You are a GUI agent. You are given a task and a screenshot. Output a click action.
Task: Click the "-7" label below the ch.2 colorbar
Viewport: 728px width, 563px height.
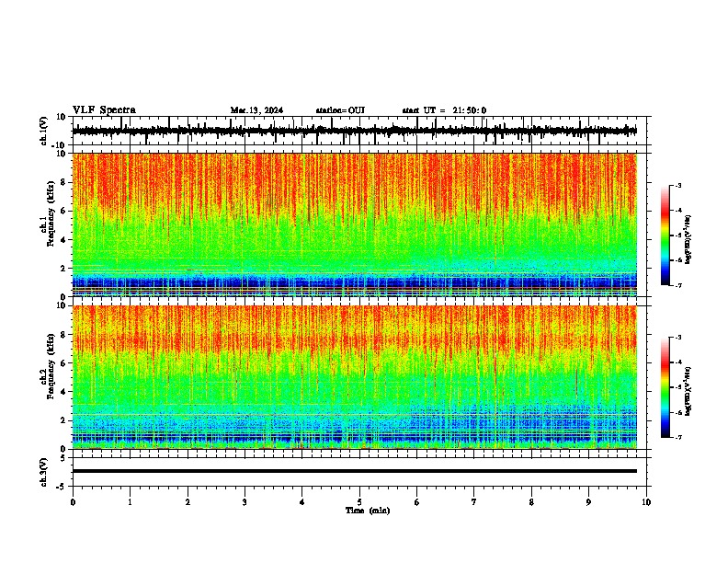pyautogui.click(x=677, y=437)
